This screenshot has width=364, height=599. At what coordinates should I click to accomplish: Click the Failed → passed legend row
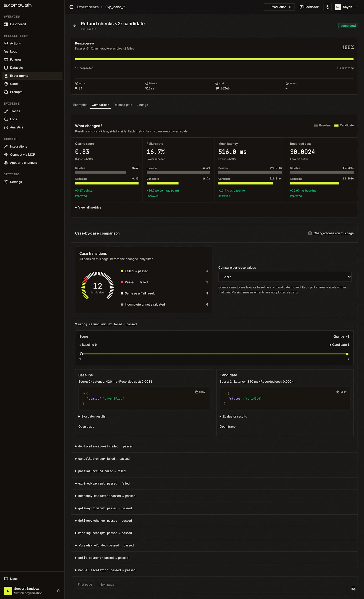164,271
